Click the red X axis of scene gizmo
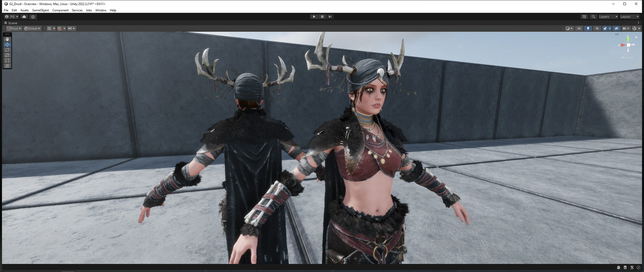 [x=623, y=45]
